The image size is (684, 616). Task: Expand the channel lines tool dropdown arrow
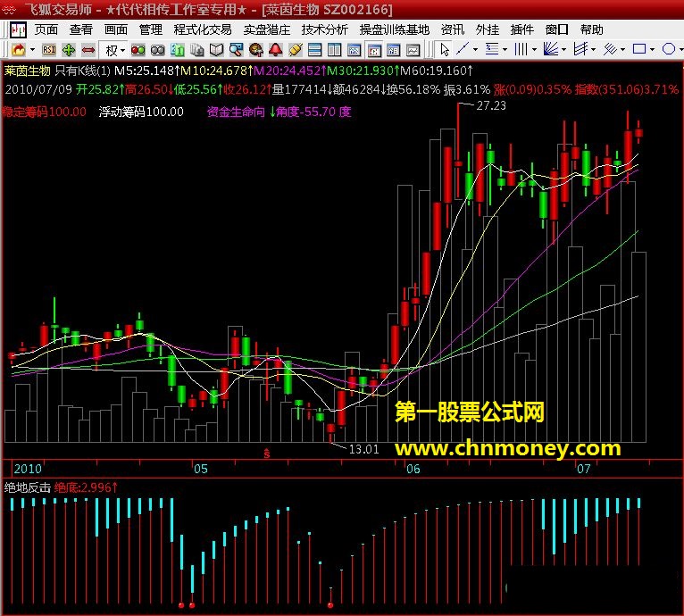pyautogui.click(x=593, y=50)
